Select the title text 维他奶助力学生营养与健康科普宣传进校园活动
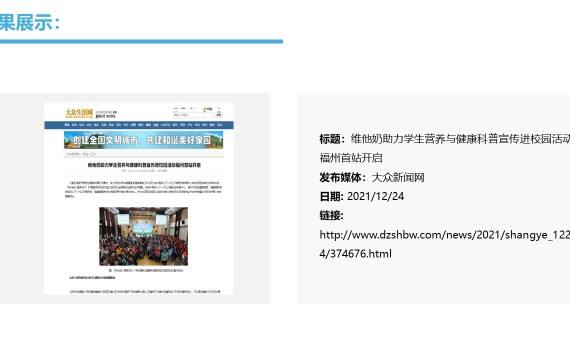570x360 pixels. 460,139
